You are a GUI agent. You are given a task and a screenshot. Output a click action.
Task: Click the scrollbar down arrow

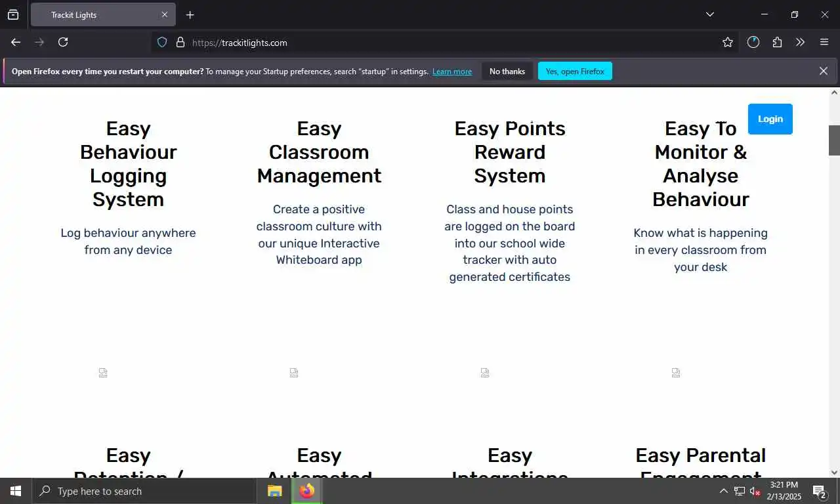(x=834, y=472)
